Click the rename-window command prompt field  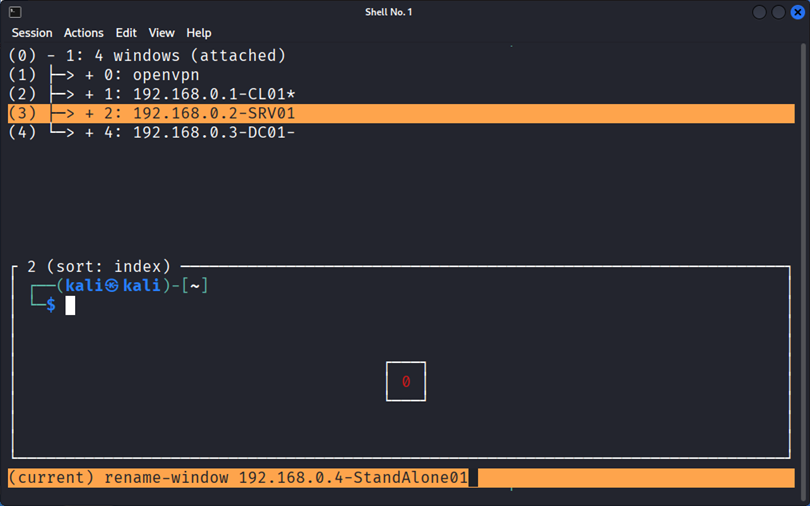pyautogui.click(x=401, y=478)
